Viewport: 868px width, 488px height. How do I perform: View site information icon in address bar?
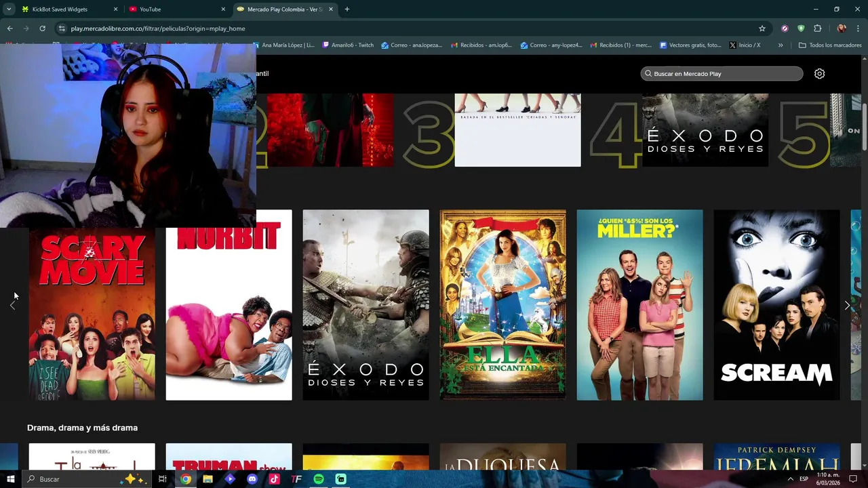62,28
